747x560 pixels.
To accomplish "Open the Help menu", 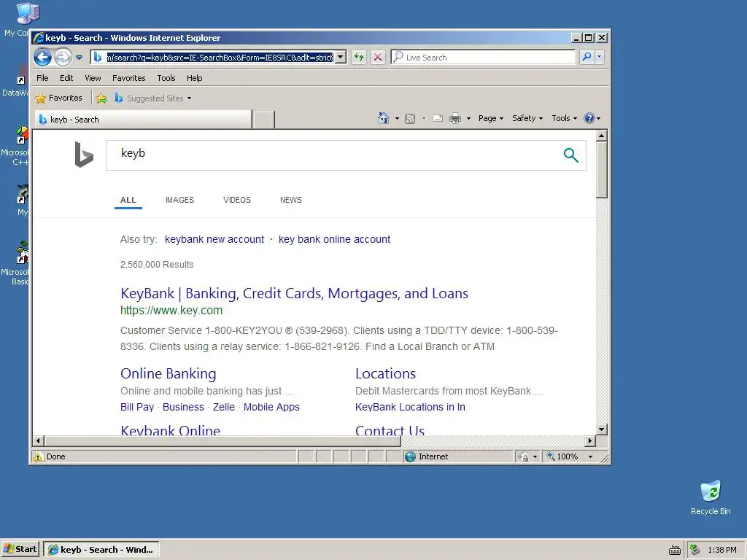I will pos(194,78).
